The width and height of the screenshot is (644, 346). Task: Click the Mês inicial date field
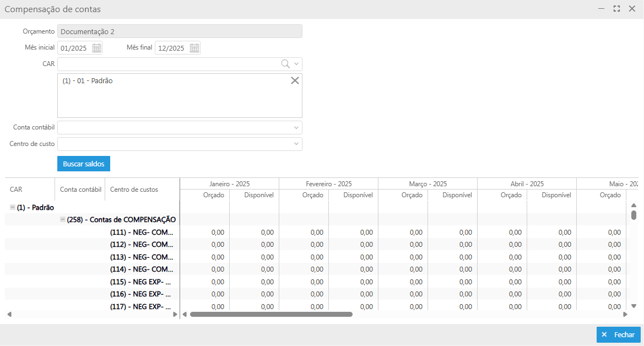74,48
